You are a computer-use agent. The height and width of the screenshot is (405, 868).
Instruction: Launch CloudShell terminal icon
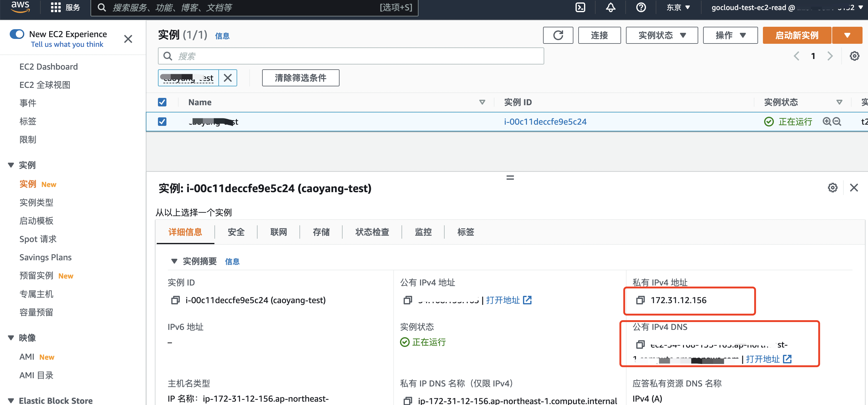580,7
